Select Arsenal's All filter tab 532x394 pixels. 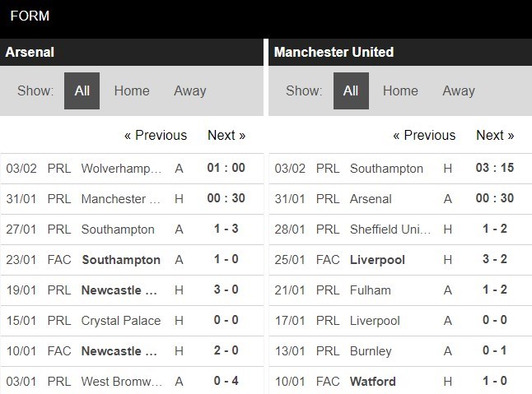point(82,90)
